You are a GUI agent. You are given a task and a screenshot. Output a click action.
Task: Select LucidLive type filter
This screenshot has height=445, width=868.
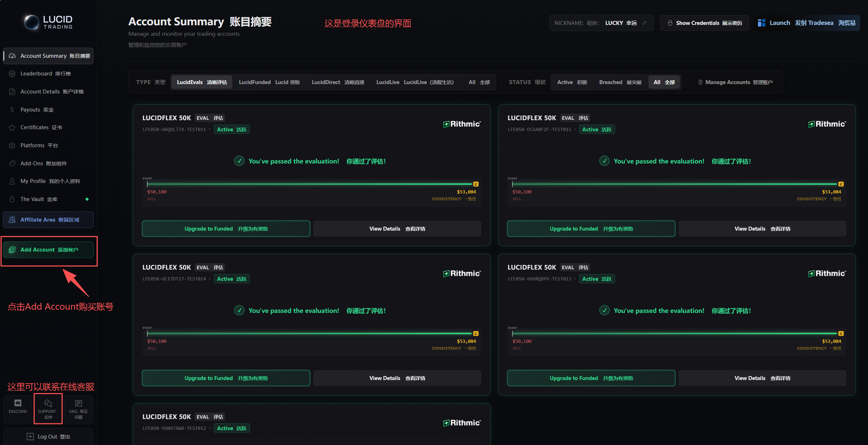coord(415,82)
